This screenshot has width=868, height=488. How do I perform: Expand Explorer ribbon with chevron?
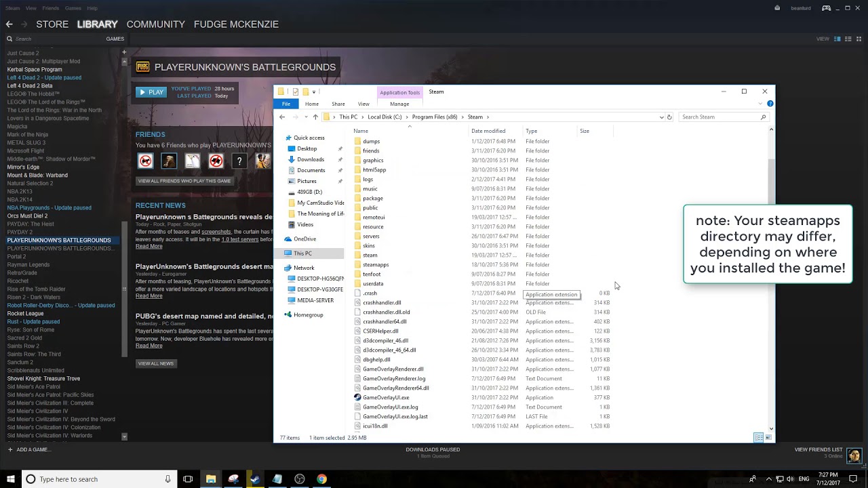point(761,104)
